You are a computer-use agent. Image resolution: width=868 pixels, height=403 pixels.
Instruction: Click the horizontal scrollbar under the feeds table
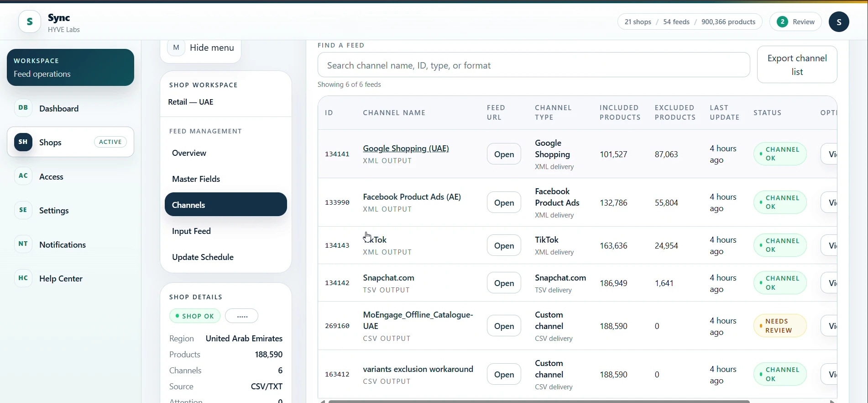[x=539, y=401]
